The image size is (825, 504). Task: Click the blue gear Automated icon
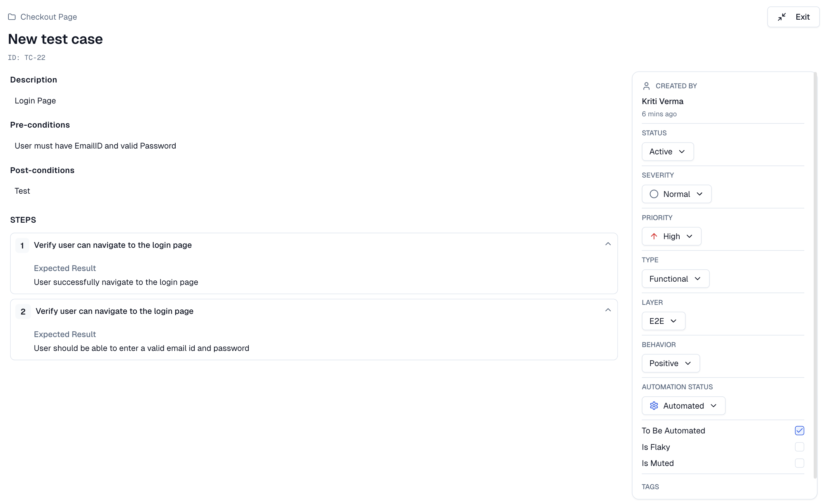[654, 406]
